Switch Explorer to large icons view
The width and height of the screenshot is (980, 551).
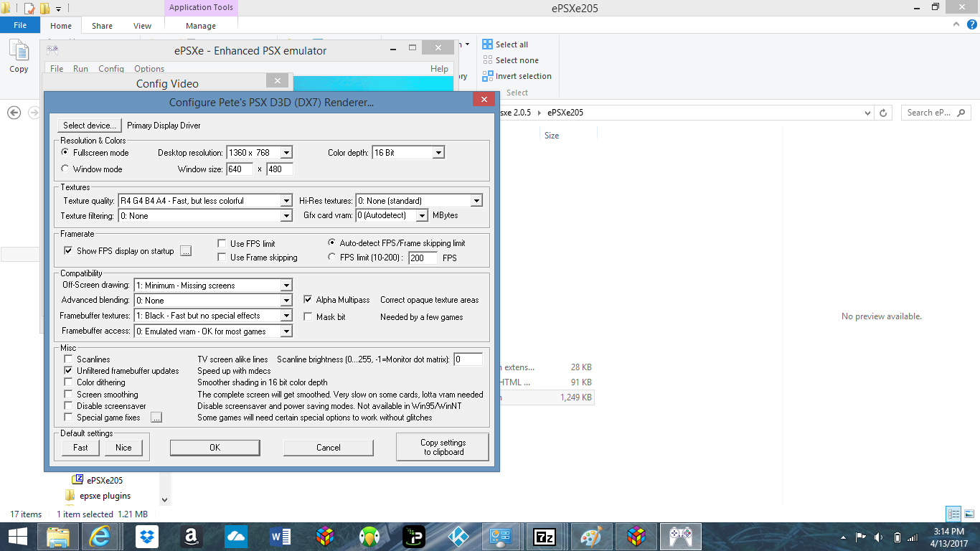pos(969,514)
